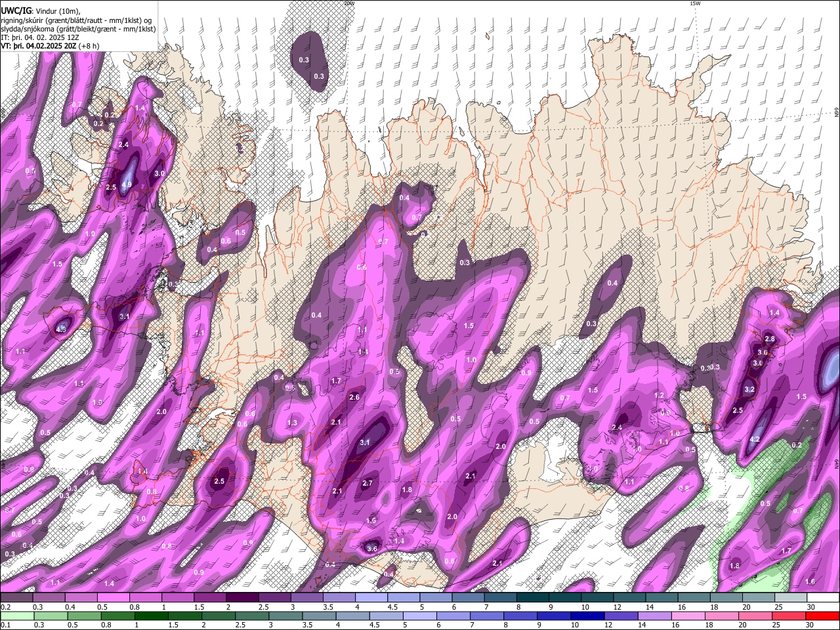Screen dimensions: 840x630
Task: Select the rigning/skúrir legend description line
Action: pos(76,20)
